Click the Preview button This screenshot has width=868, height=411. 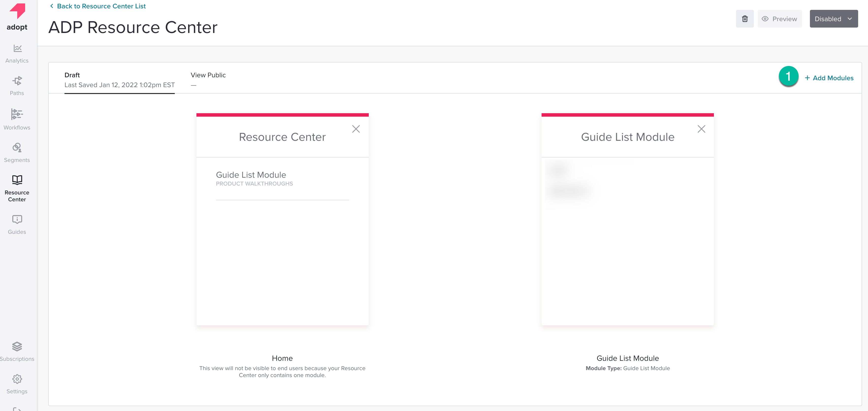(780, 19)
